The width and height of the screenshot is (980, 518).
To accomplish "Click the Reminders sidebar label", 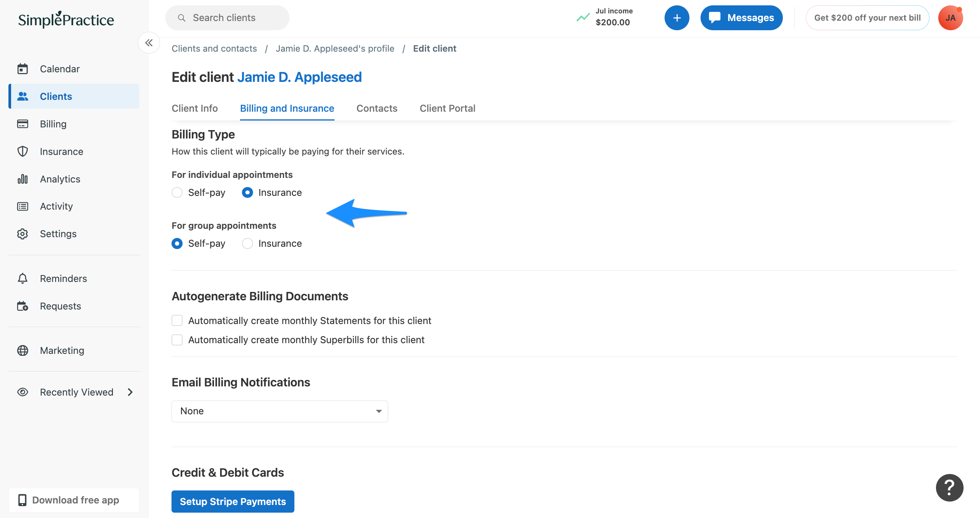I will (x=64, y=279).
